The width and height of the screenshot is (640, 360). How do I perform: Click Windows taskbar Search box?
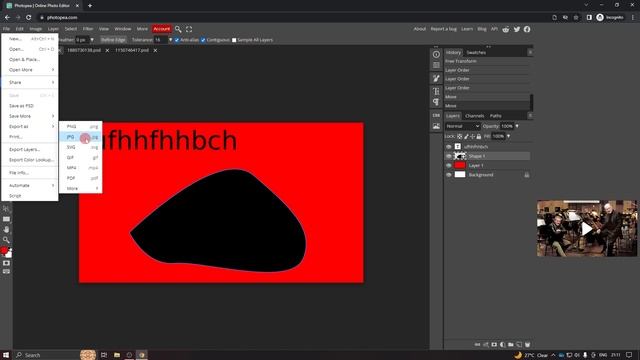pyautogui.click(x=47, y=355)
